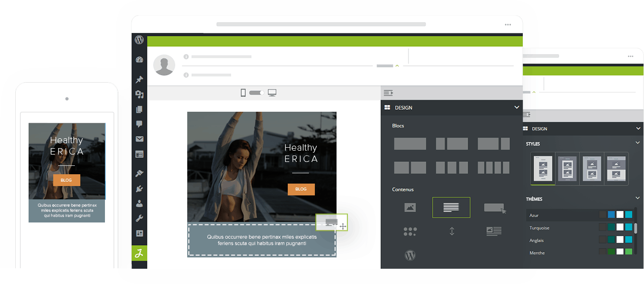Viewport: 644px width, 284px height.
Task: Toggle the mobile/desktop preview switch
Action: (257, 93)
